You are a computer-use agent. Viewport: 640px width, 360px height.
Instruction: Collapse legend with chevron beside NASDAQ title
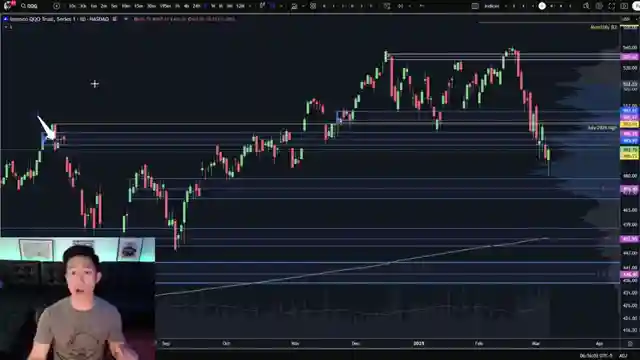tap(125, 19)
